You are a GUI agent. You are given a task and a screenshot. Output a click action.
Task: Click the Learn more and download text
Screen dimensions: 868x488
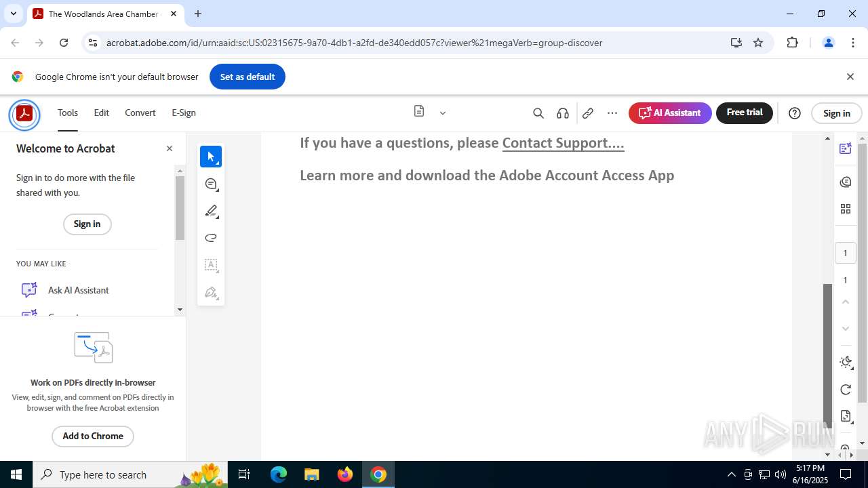point(487,176)
